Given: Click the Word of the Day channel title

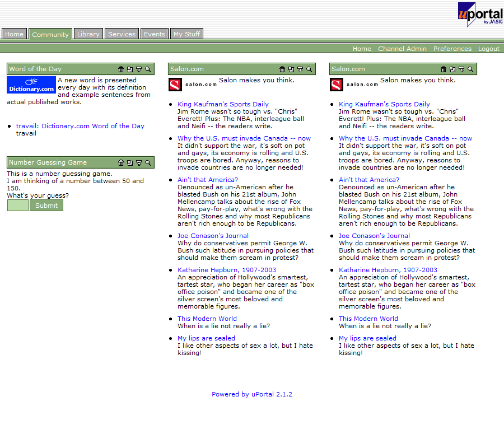Looking at the screenshot, I should (x=35, y=69).
